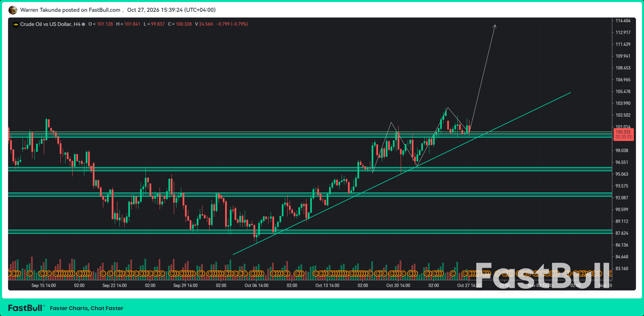Click the 87.624 price axis label

click(622, 233)
